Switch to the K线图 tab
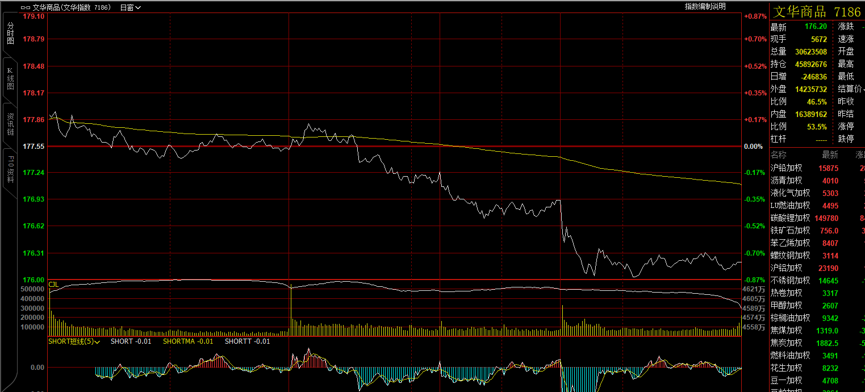 click(10, 79)
